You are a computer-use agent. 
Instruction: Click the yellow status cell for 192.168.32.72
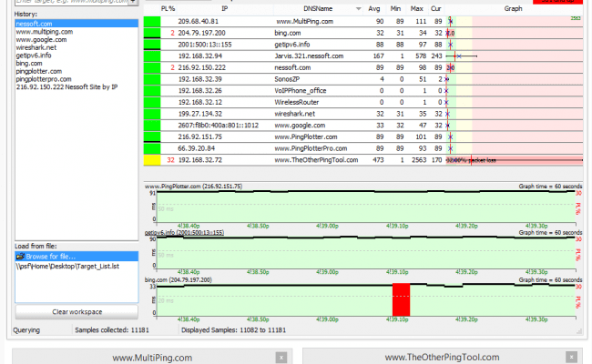coord(152,160)
